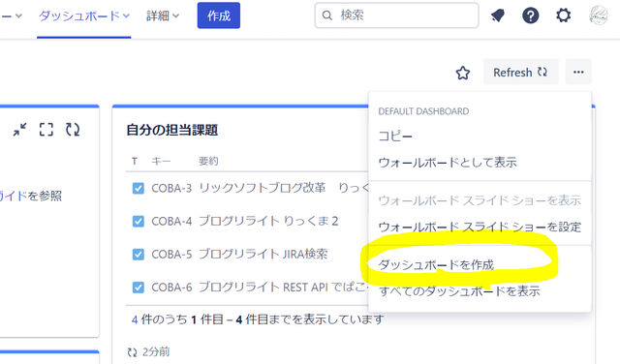620x364 pixels.
Task: Open the COBA-5 issue key link
Action: (171, 255)
